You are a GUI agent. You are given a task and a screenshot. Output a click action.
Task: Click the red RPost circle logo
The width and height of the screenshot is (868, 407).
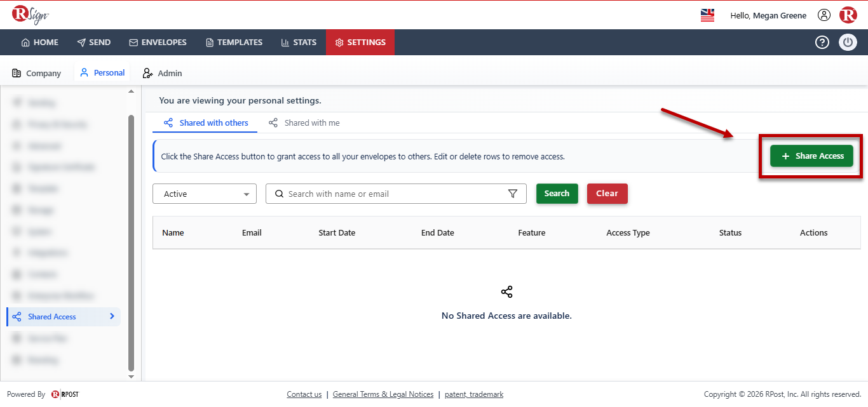(848, 15)
